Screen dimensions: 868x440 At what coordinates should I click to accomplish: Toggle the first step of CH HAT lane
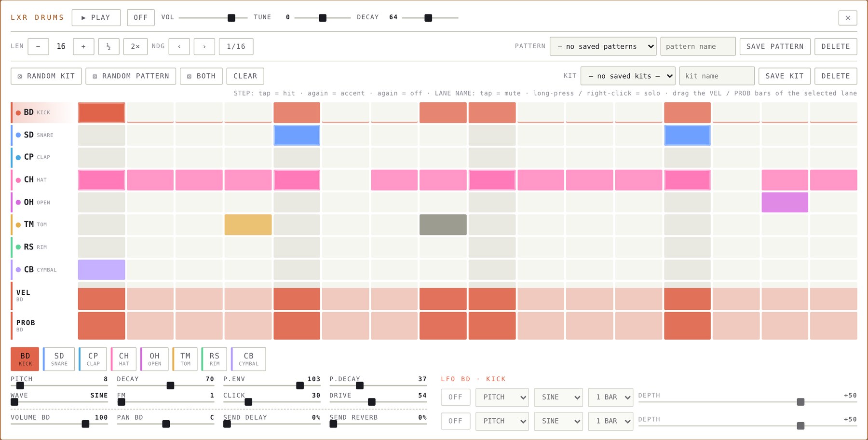(101, 180)
